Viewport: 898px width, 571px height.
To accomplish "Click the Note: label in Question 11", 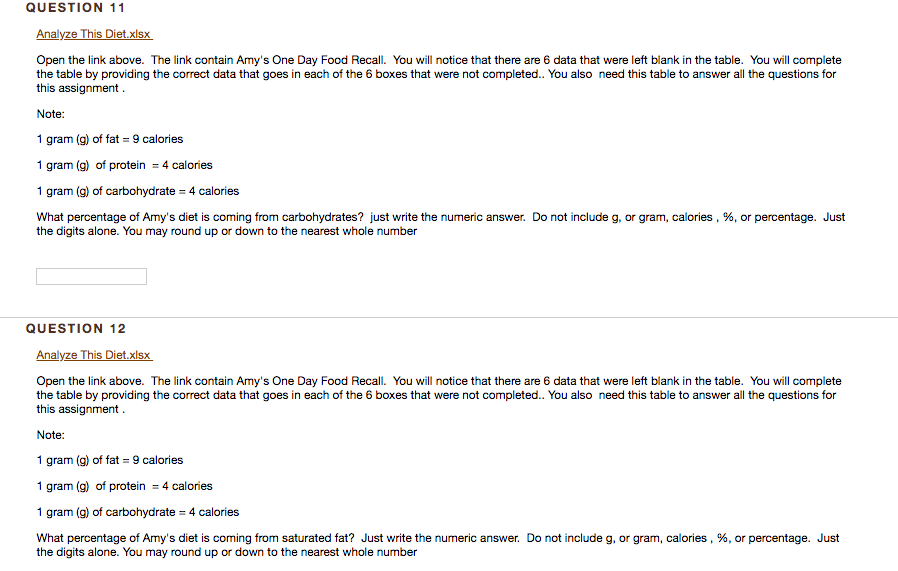I will [x=50, y=114].
